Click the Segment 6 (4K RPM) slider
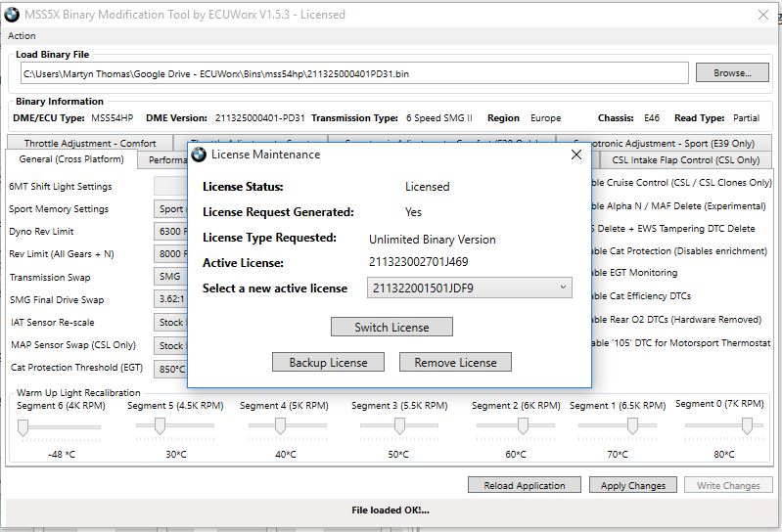Image resolution: width=782 pixels, height=532 pixels. tap(23, 426)
